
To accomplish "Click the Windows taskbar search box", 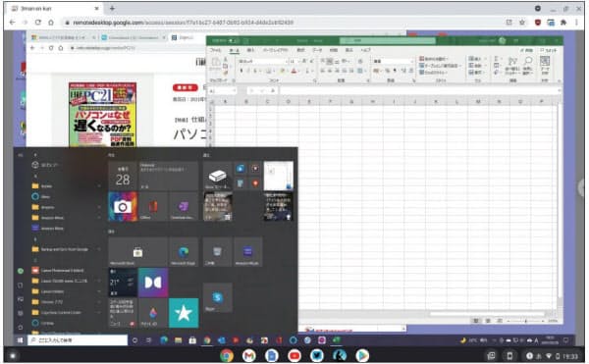I will (x=78, y=340).
